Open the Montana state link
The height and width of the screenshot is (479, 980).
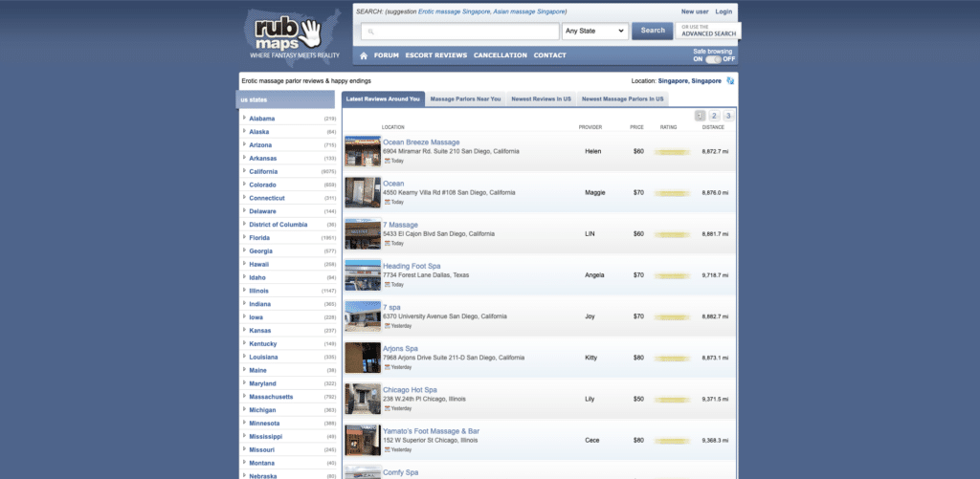click(x=262, y=463)
